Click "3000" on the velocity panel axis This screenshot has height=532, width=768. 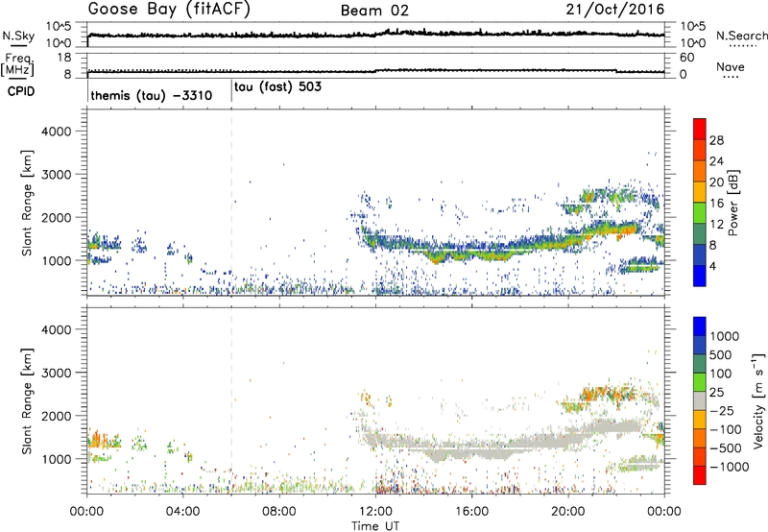[x=57, y=373]
